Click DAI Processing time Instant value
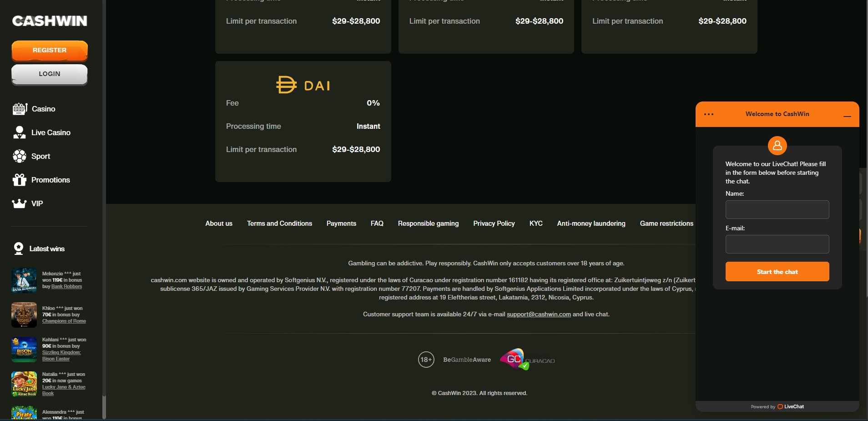Screen dimensions: 868x421 point(368,126)
